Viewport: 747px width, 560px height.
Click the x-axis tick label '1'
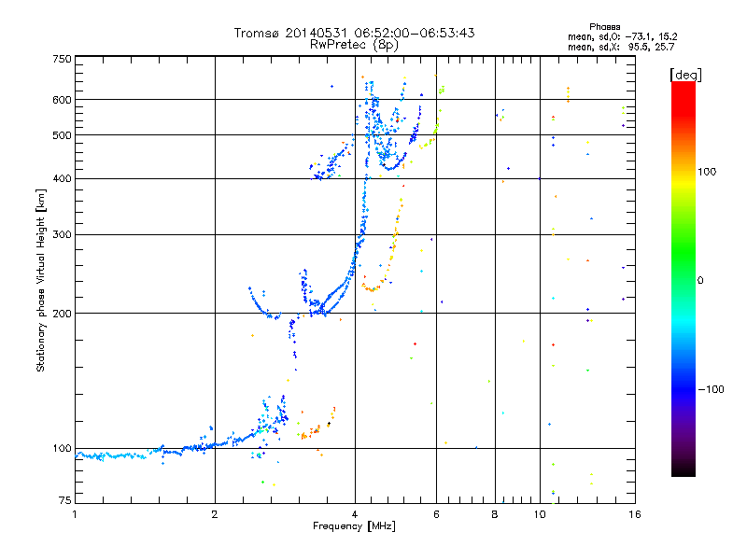[75, 514]
